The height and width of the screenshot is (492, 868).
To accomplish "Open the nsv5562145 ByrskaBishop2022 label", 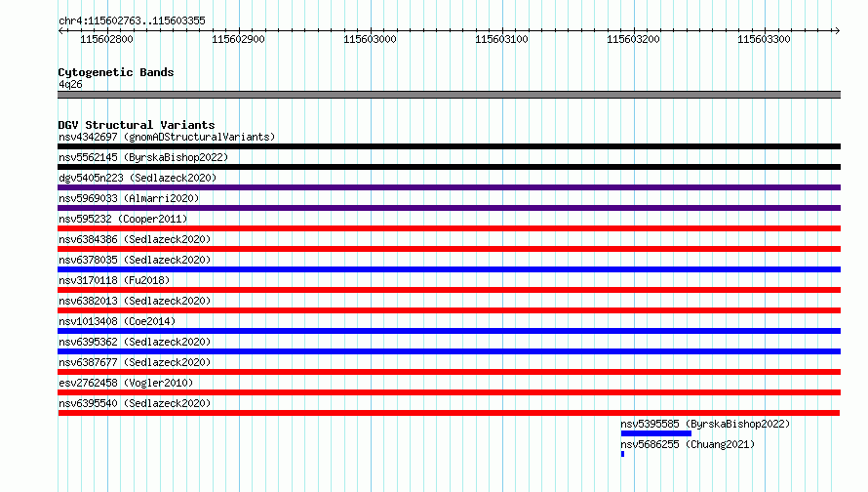I will pos(143,157).
